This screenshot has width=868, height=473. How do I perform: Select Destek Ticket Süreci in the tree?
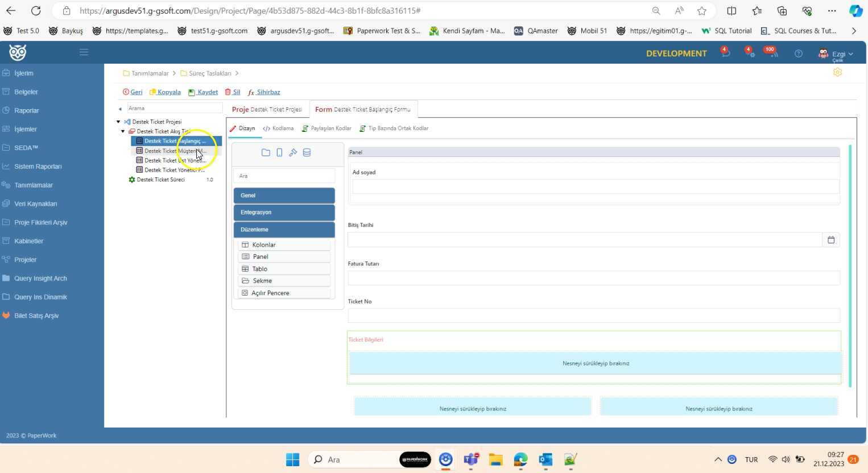pos(160,180)
